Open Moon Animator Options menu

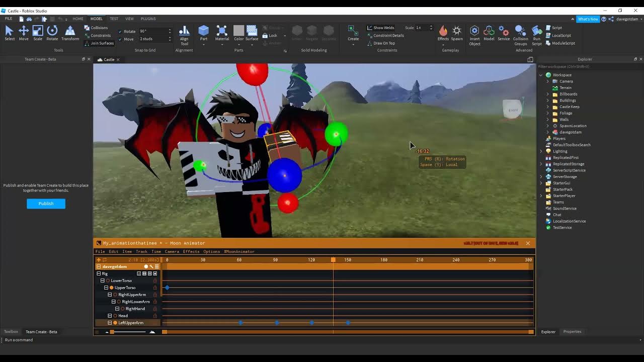pos(211,251)
